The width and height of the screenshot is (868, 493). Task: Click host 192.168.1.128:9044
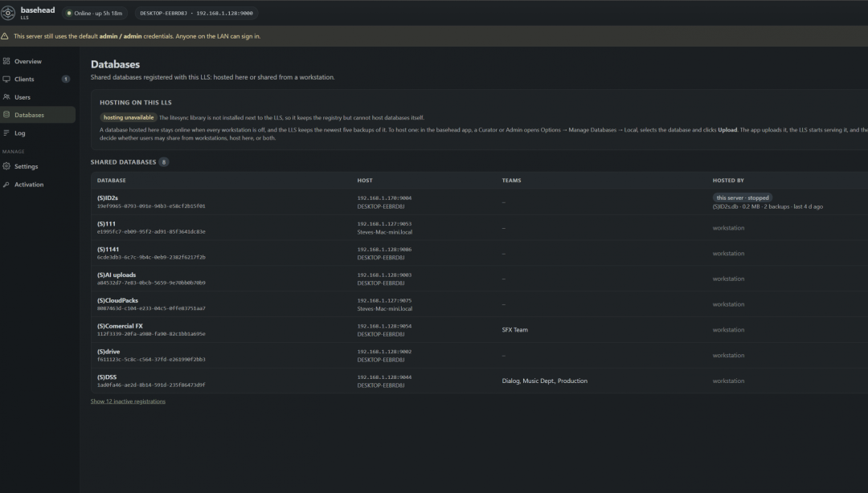pos(384,377)
